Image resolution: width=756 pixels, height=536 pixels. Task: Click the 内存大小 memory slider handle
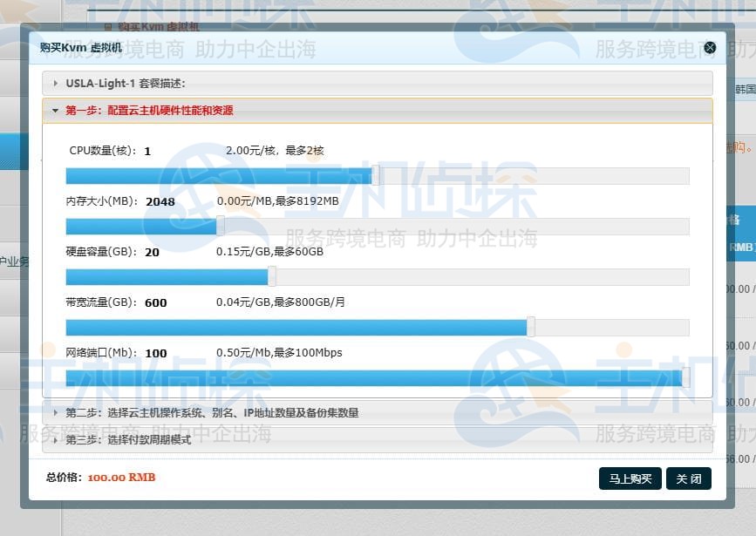click(x=221, y=226)
